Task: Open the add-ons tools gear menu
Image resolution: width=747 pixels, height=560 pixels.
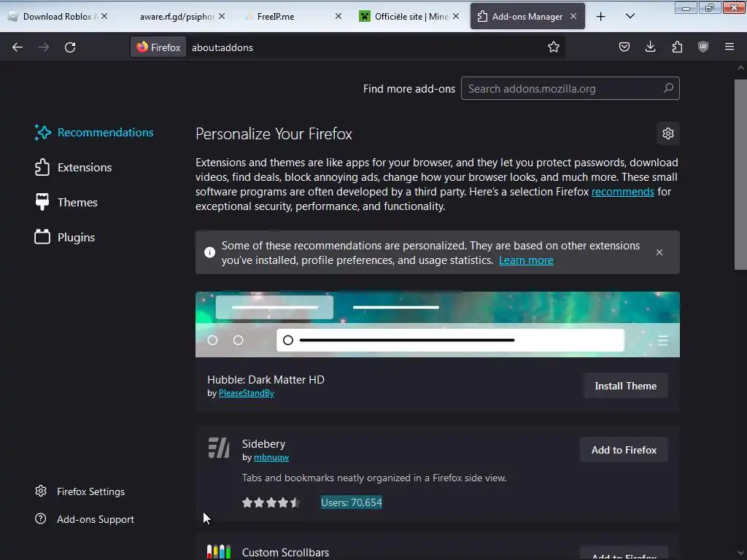Action: [668, 133]
